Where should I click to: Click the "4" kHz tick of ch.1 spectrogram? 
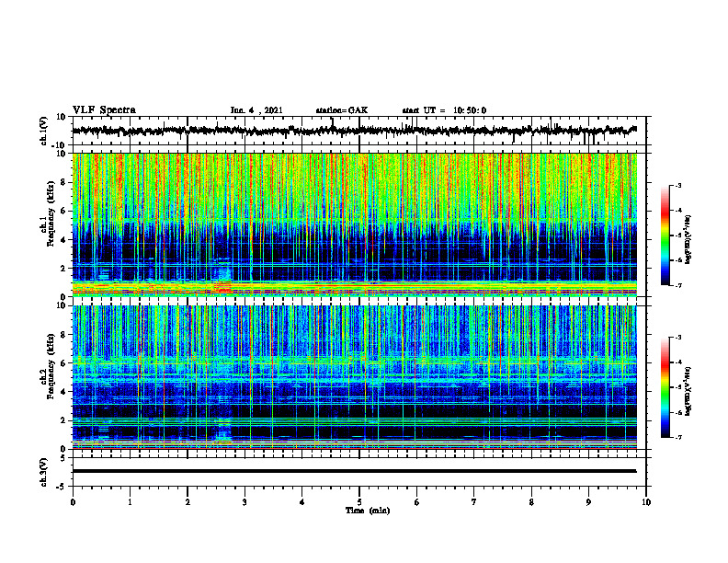tap(63, 240)
